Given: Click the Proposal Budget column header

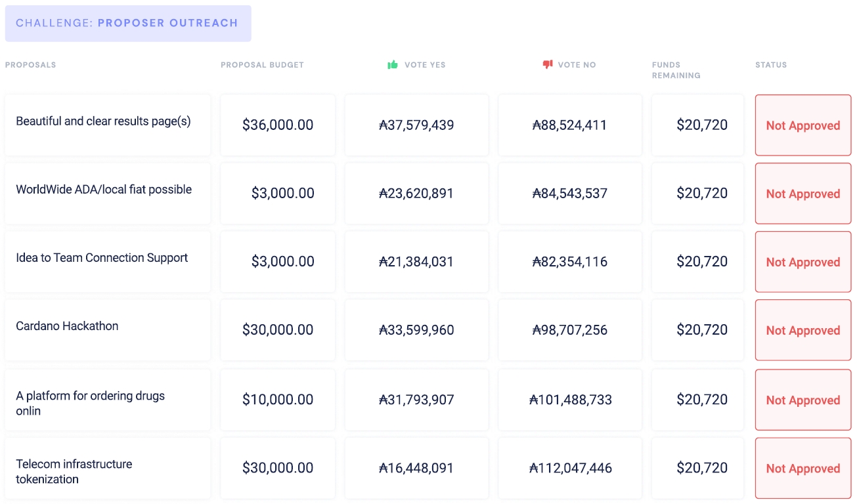Looking at the screenshot, I should pyautogui.click(x=262, y=65).
